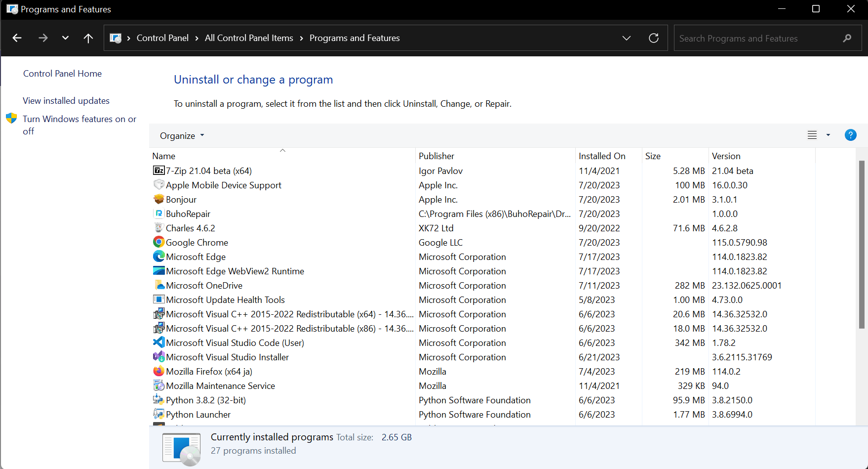
Task: Sort by the Version column header
Action: coord(762,156)
